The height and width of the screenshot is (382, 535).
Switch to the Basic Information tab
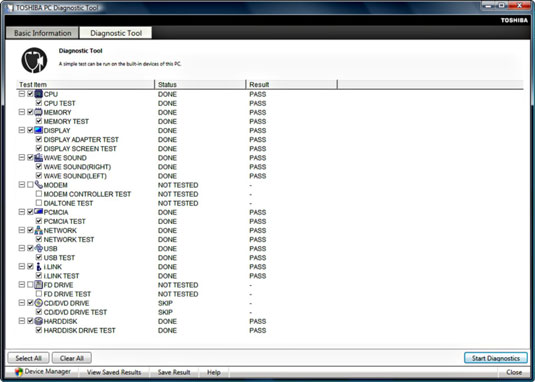pyautogui.click(x=42, y=33)
